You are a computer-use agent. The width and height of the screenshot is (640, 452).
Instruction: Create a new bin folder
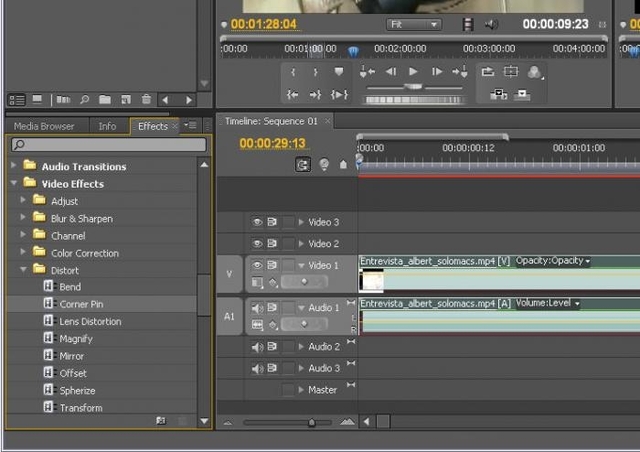point(105,100)
